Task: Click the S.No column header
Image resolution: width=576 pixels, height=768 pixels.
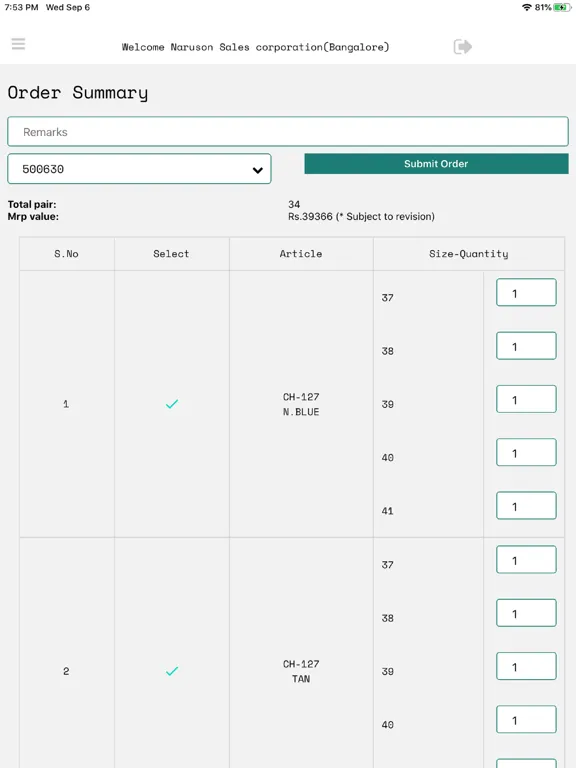Action: pos(66,254)
